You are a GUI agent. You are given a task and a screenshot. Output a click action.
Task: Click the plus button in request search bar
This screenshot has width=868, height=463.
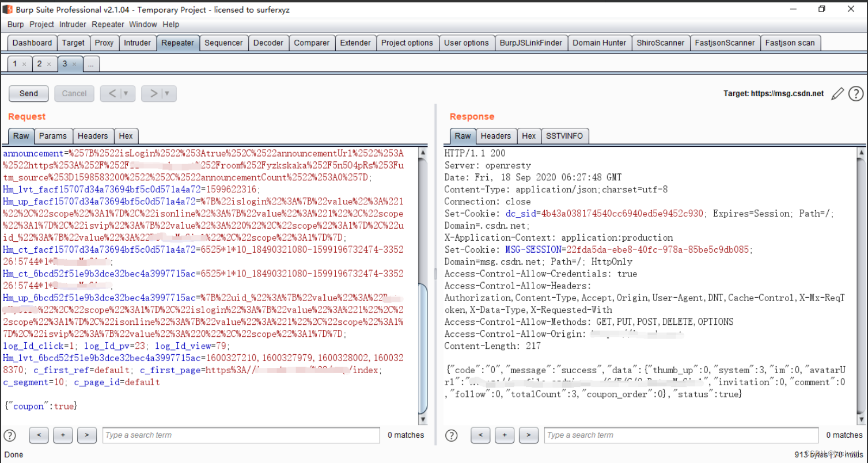[x=63, y=435]
